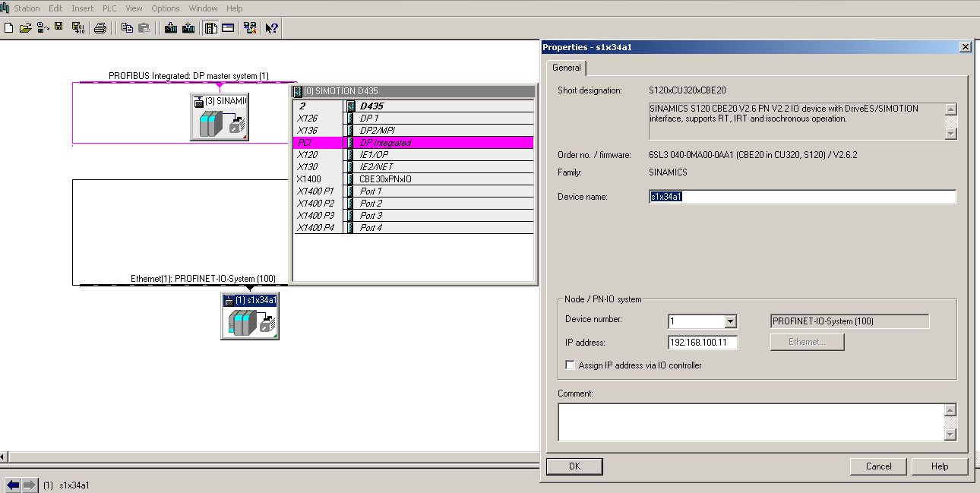This screenshot has height=493, width=980.
Task: Click Download to Module toolbar icon
Action: pyautogui.click(x=170, y=28)
